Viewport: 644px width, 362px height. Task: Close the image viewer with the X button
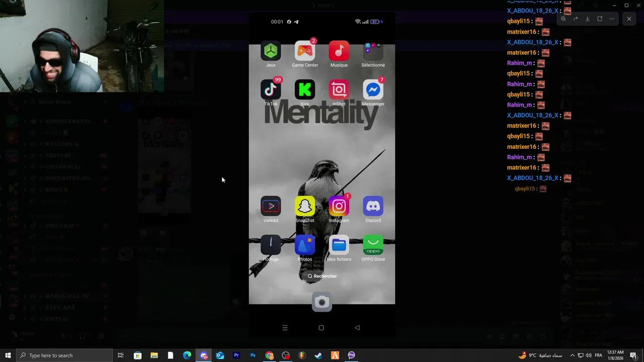629,19
